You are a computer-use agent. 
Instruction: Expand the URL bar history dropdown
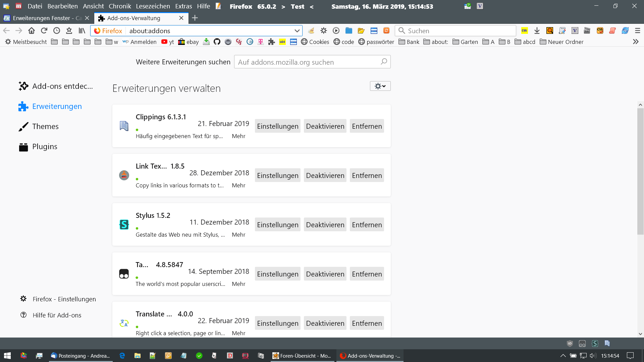(297, 31)
